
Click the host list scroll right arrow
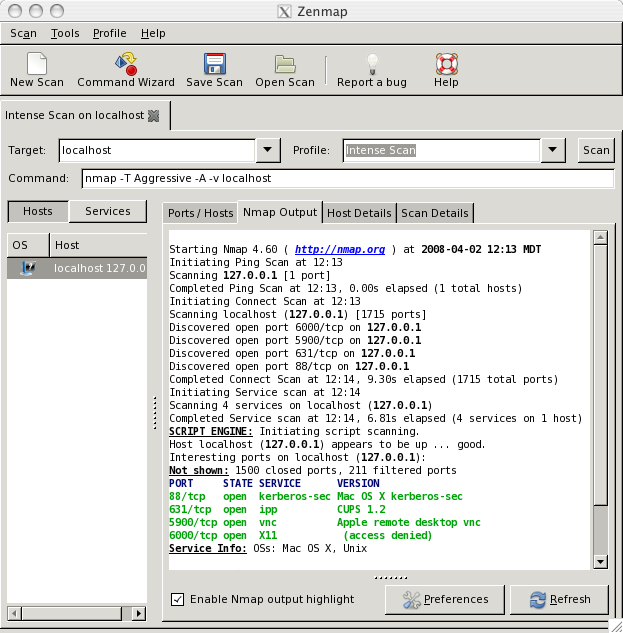pyautogui.click(x=139, y=614)
